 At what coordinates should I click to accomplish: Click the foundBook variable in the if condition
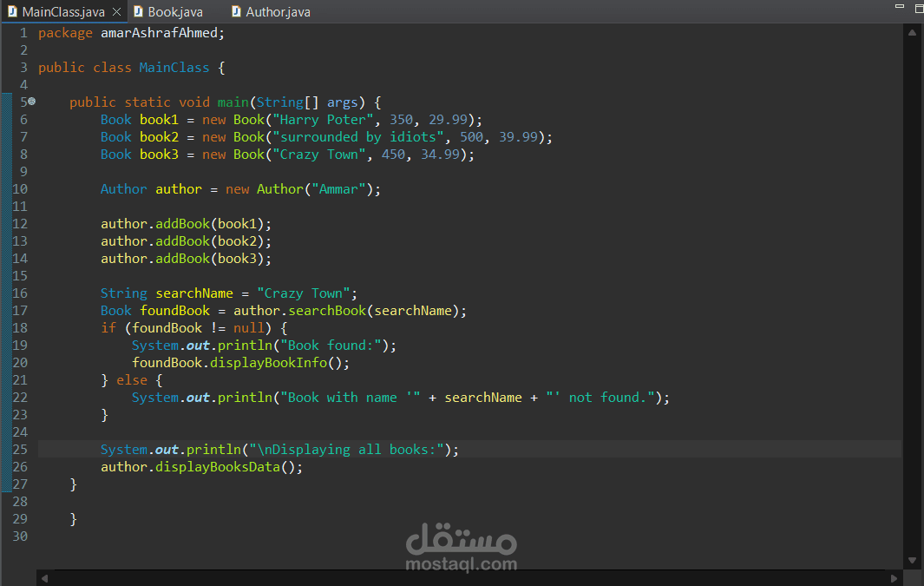tap(167, 328)
